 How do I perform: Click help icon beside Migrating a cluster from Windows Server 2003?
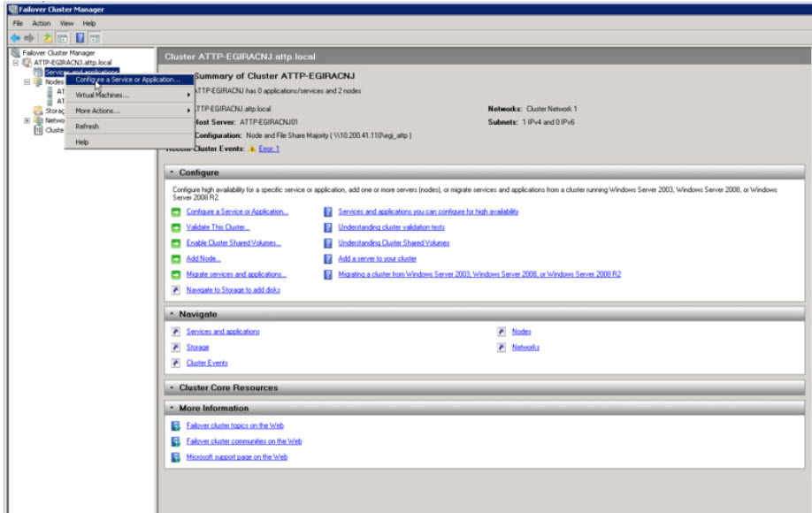coord(328,274)
